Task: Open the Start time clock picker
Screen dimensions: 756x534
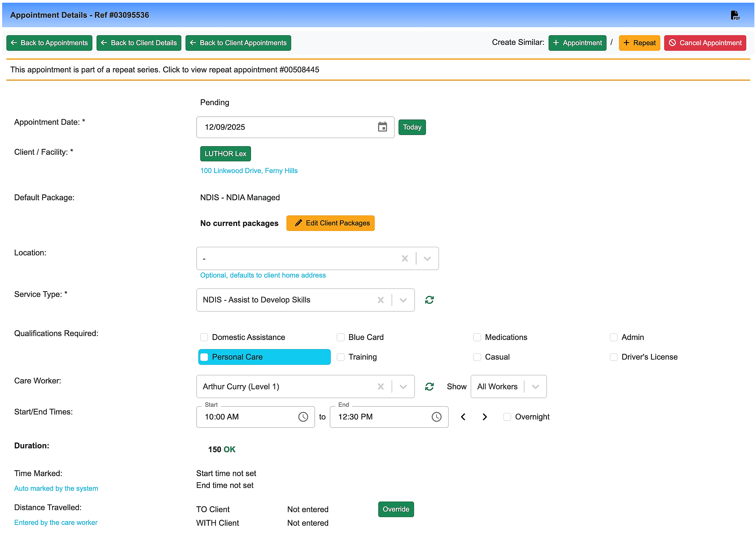Action: (303, 417)
